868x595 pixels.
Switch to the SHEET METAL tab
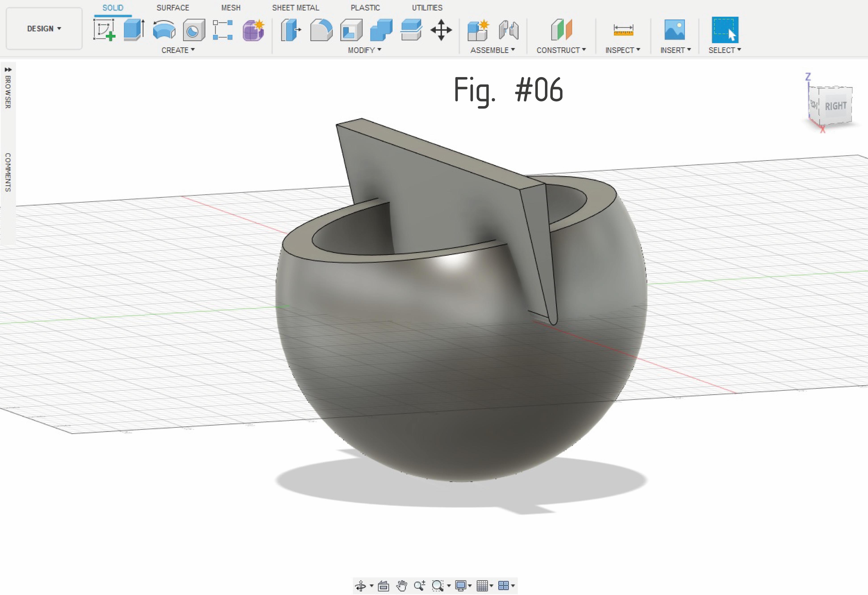tap(296, 8)
